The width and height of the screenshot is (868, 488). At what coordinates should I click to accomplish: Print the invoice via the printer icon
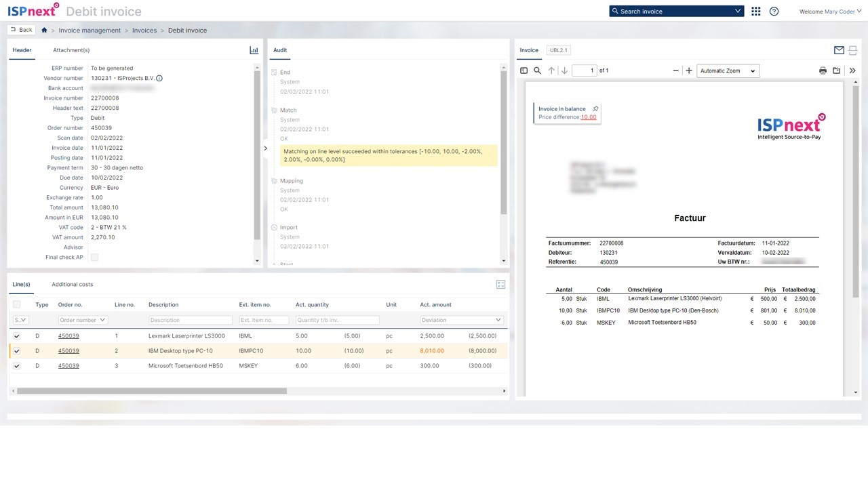coord(823,70)
